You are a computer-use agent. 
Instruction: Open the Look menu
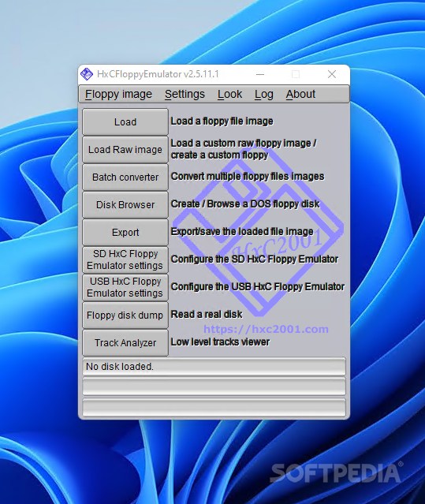[x=229, y=94]
